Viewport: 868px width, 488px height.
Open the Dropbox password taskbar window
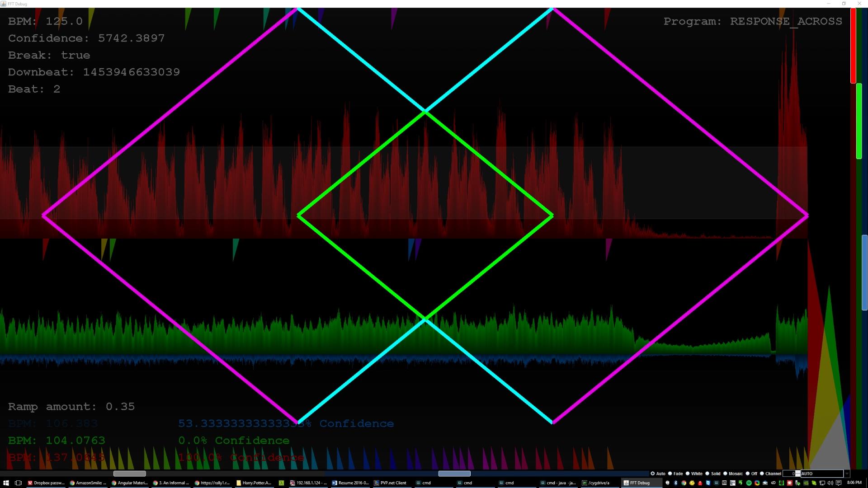tap(46, 483)
